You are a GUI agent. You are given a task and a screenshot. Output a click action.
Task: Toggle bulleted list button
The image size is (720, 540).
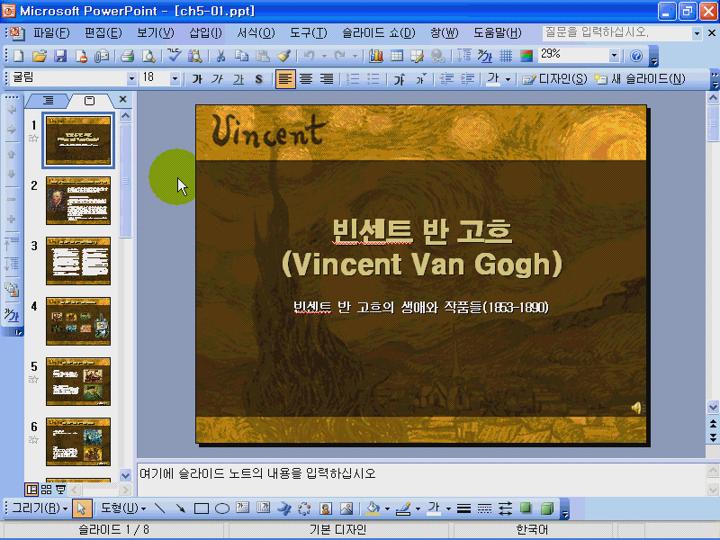coord(373,79)
